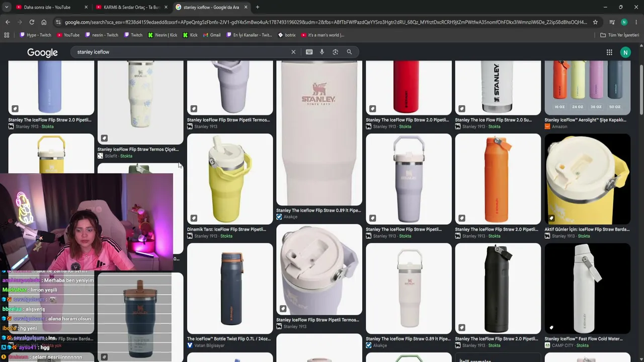Image resolution: width=644 pixels, height=362 pixels.
Task: Open the Chrome three-dot menu
Action: click(x=636, y=22)
